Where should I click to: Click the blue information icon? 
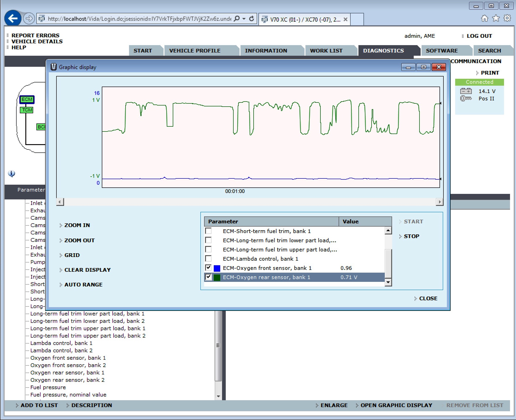(11, 173)
